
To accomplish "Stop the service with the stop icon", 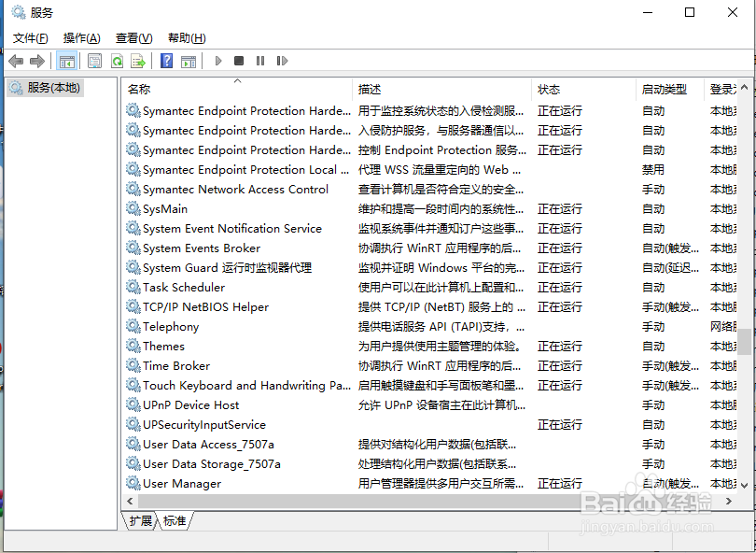I will pos(239,61).
